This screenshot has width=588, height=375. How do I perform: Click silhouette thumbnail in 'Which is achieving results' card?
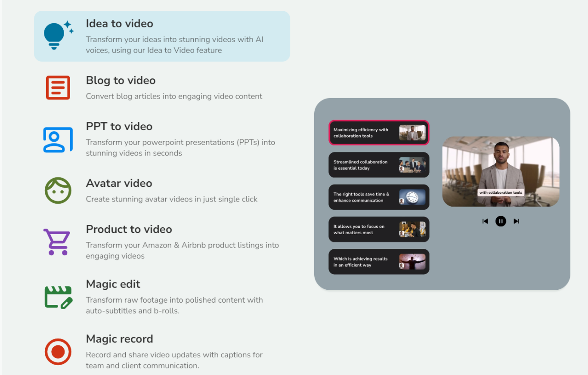(412, 262)
